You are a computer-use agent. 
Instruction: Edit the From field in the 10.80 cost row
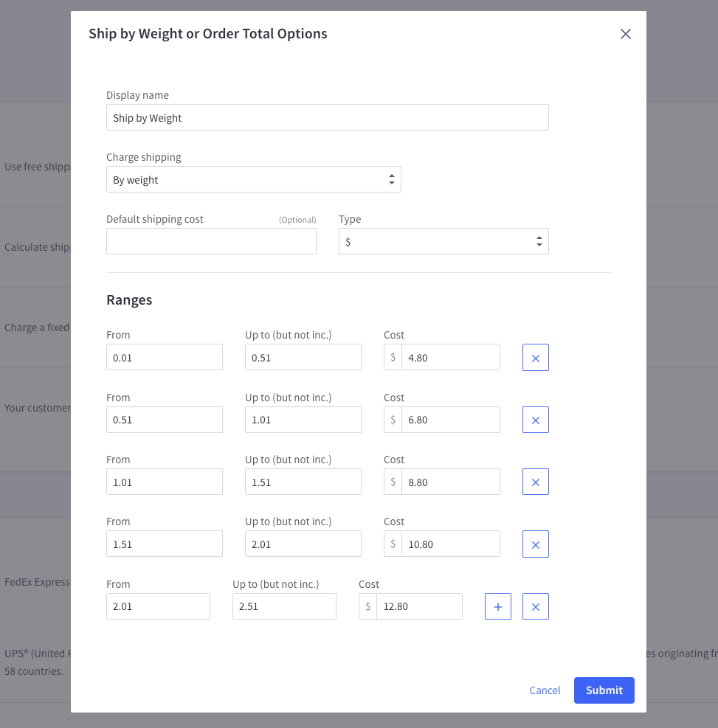click(165, 544)
